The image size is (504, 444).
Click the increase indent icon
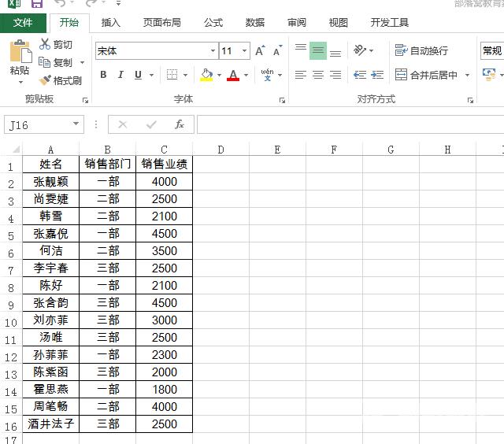377,75
